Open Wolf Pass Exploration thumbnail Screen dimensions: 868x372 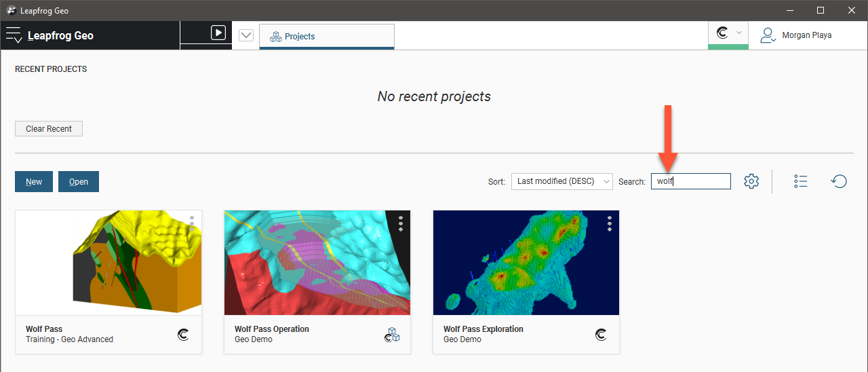[x=526, y=263]
